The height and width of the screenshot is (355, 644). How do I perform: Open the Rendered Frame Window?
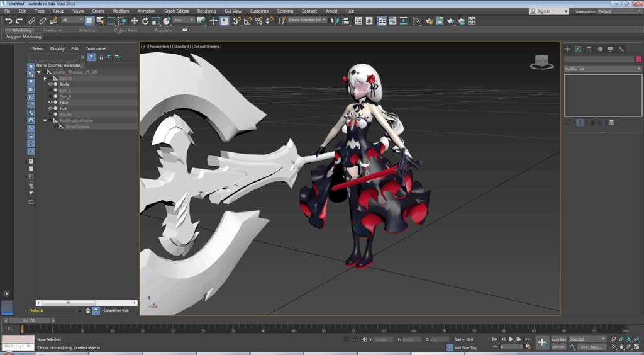tap(440, 21)
